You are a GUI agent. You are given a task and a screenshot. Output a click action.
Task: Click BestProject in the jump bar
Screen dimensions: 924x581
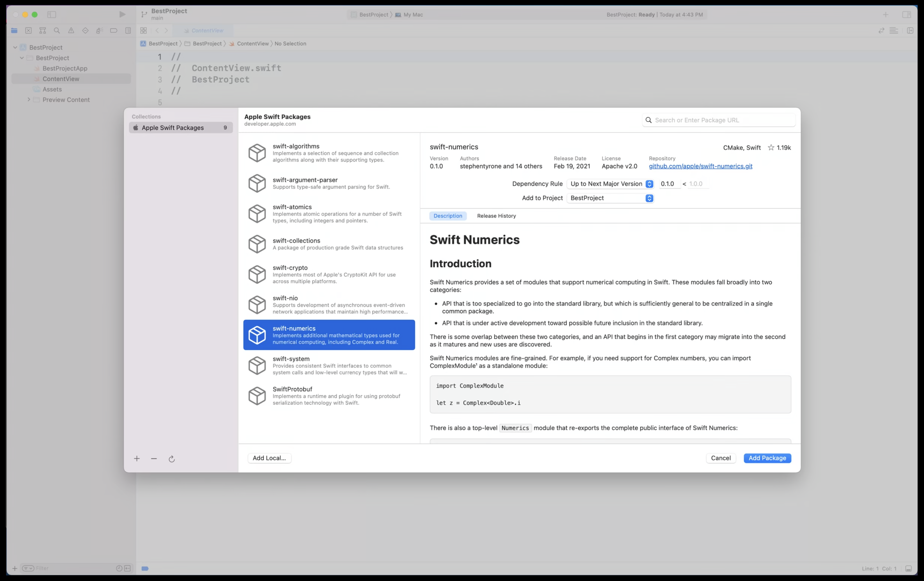[159, 44]
